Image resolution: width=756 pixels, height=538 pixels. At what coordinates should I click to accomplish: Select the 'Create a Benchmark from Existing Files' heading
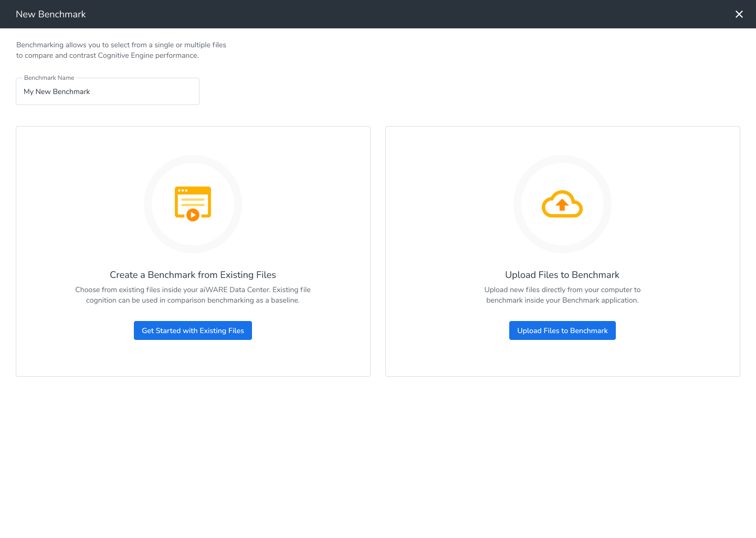193,275
